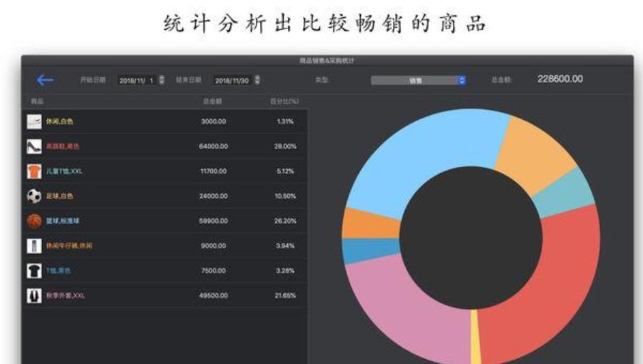643x364 pixels.
Task: Sort by the 百分比(%) column header
Action: 284,101
